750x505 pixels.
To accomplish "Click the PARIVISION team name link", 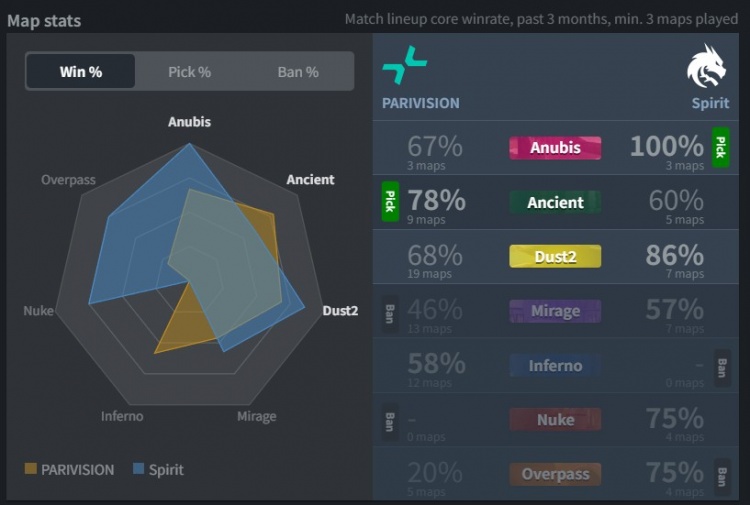I will pyautogui.click(x=421, y=103).
